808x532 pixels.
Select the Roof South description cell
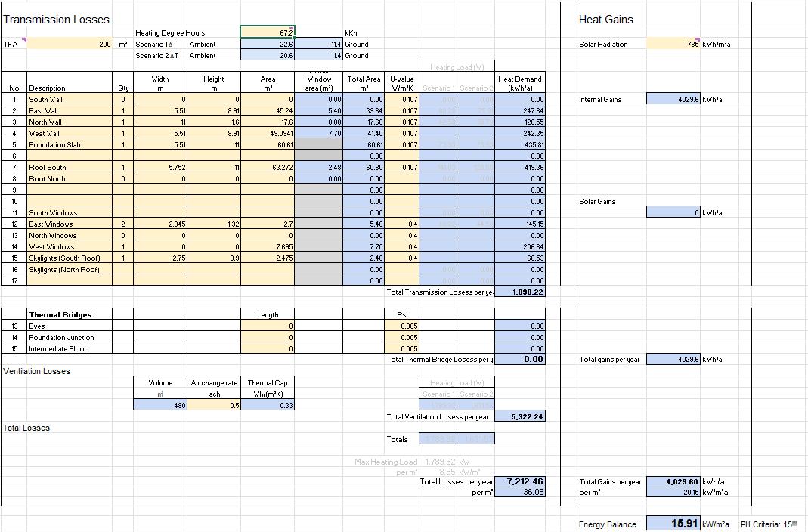click(x=70, y=167)
